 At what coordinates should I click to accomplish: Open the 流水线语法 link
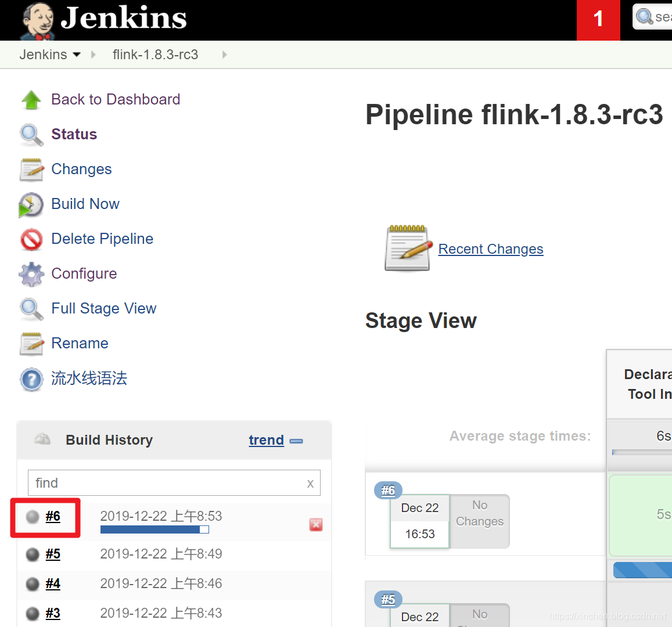(89, 378)
